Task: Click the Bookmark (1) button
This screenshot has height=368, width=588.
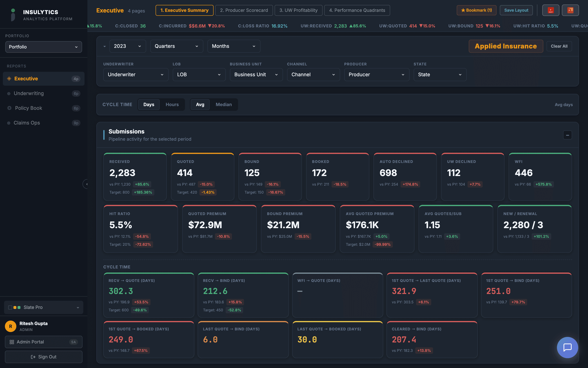Action: 476,10
